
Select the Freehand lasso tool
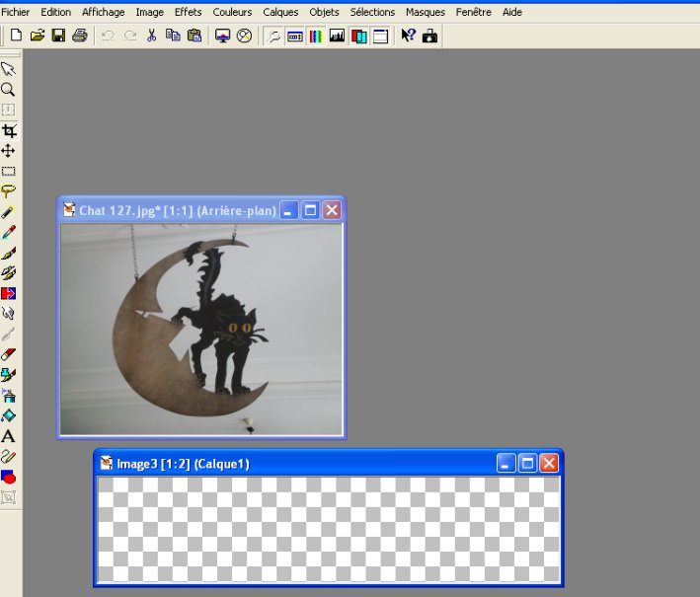point(9,191)
